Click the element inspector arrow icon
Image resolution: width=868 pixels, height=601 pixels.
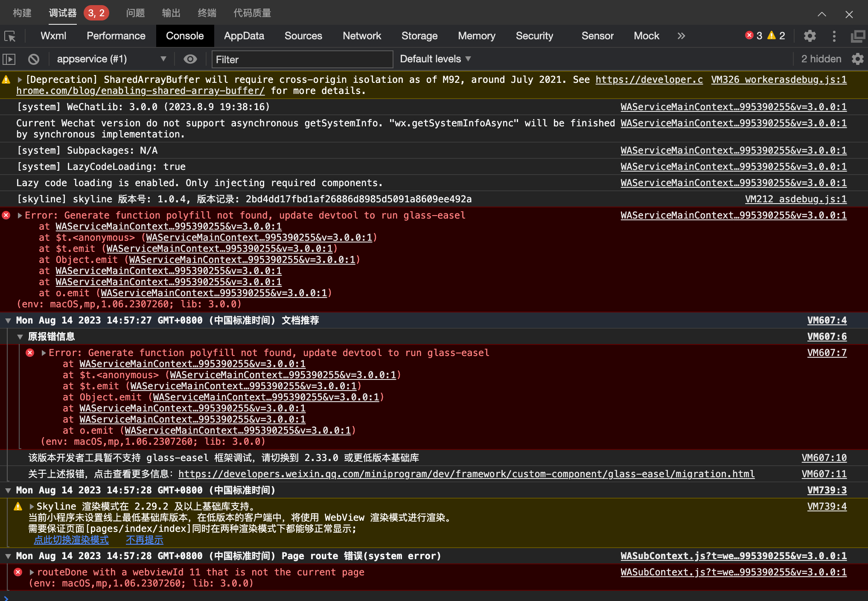click(x=10, y=36)
